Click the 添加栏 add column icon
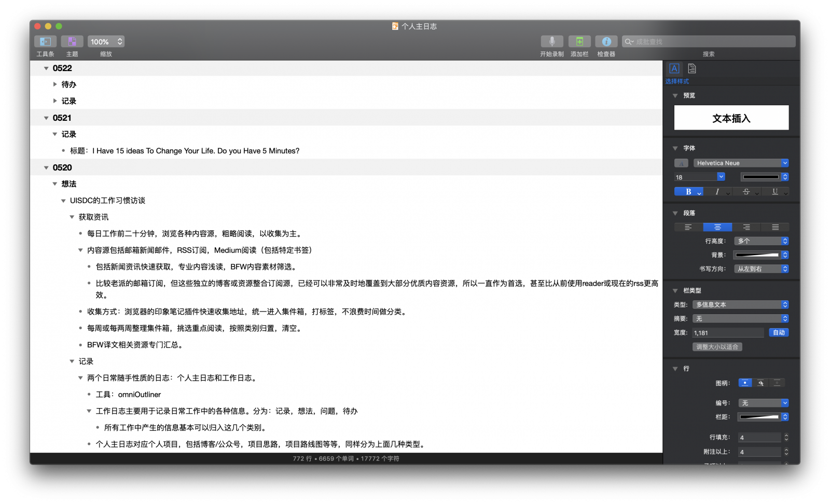 tap(579, 41)
